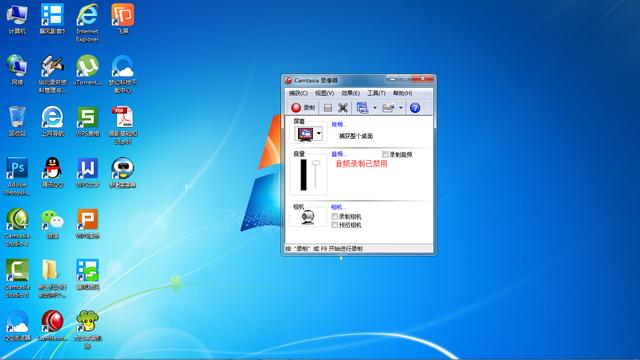Click the black audio level meter

303,175
